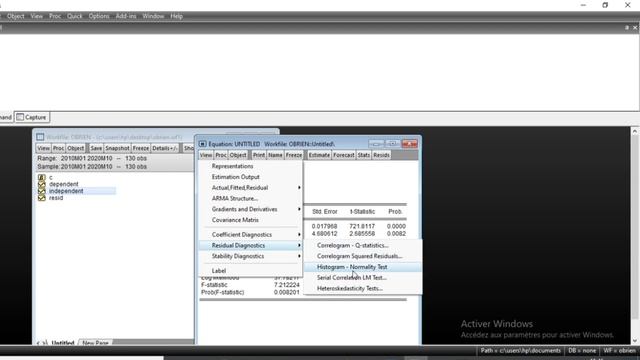Screen dimensions: 640x360
Task: Click Print button in Equation toolbar
Action: point(259,155)
